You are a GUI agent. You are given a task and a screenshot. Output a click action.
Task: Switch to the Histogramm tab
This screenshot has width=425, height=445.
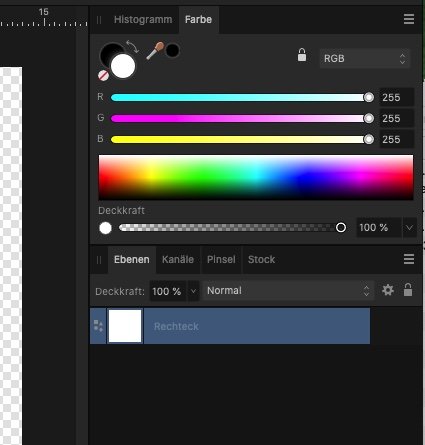pos(143,19)
